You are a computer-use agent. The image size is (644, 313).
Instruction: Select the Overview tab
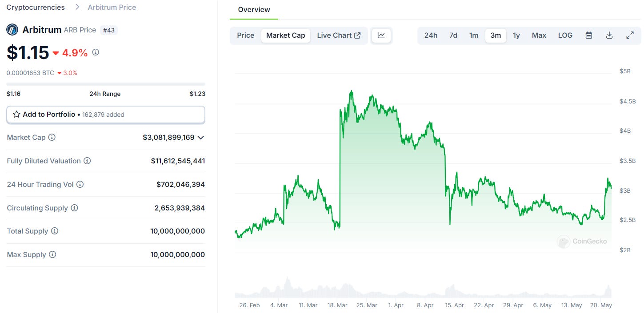pyautogui.click(x=253, y=9)
